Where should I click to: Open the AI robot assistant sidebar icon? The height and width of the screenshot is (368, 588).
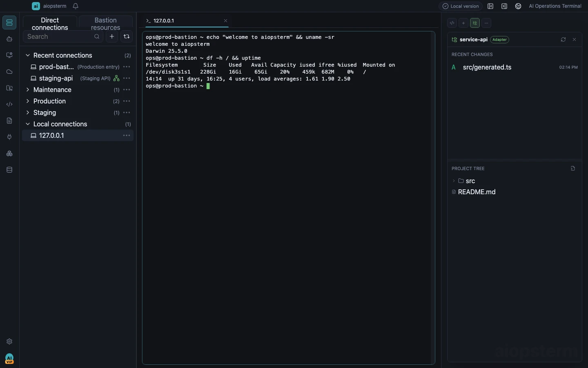[9, 39]
